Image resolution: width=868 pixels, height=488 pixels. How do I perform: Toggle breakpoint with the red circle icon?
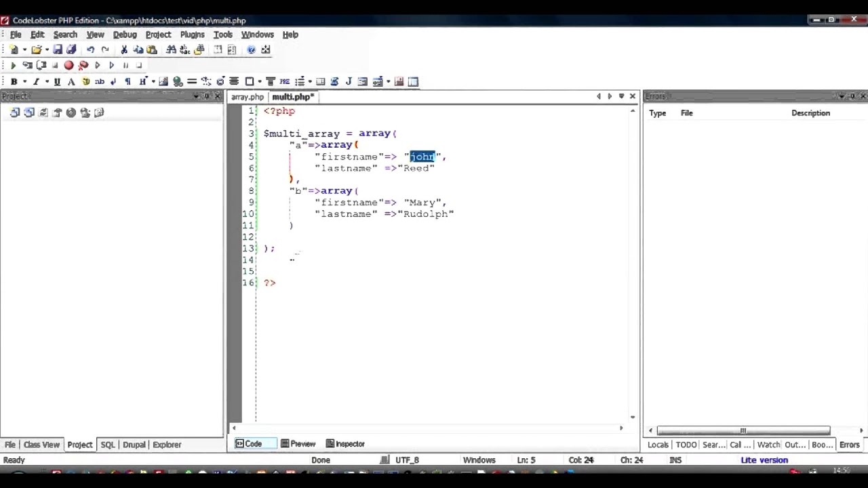[68, 65]
